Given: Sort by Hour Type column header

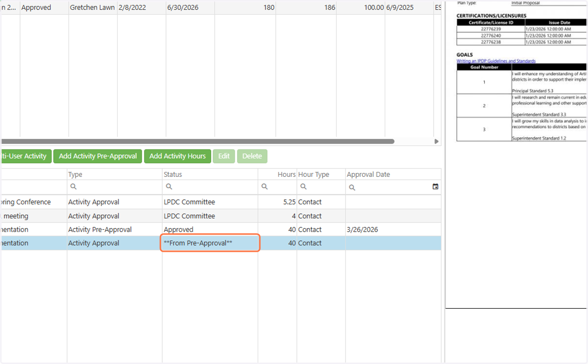Looking at the screenshot, I should tap(321, 174).
